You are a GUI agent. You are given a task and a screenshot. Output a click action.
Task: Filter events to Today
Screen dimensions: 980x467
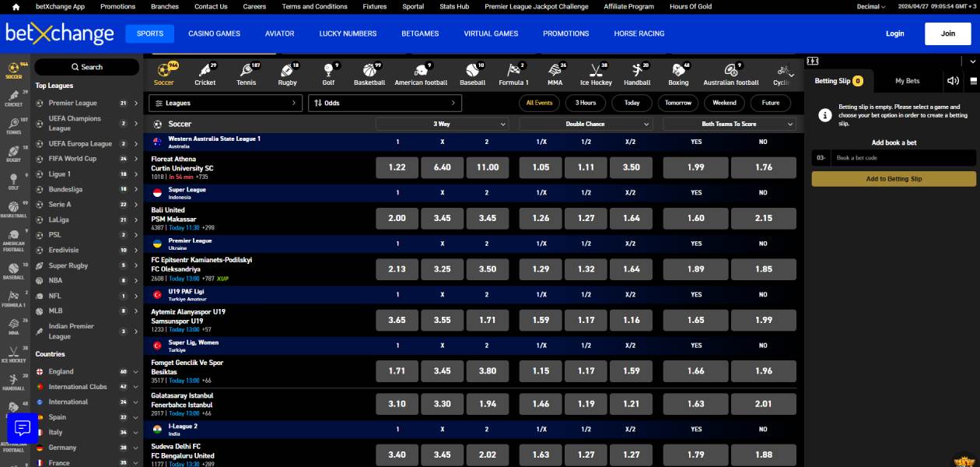pyautogui.click(x=632, y=103)
